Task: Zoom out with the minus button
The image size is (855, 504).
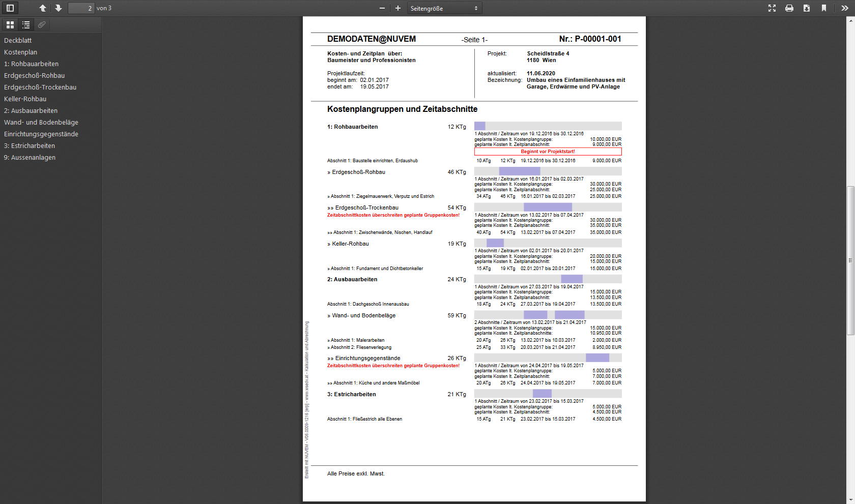Action: coord(382,8)
